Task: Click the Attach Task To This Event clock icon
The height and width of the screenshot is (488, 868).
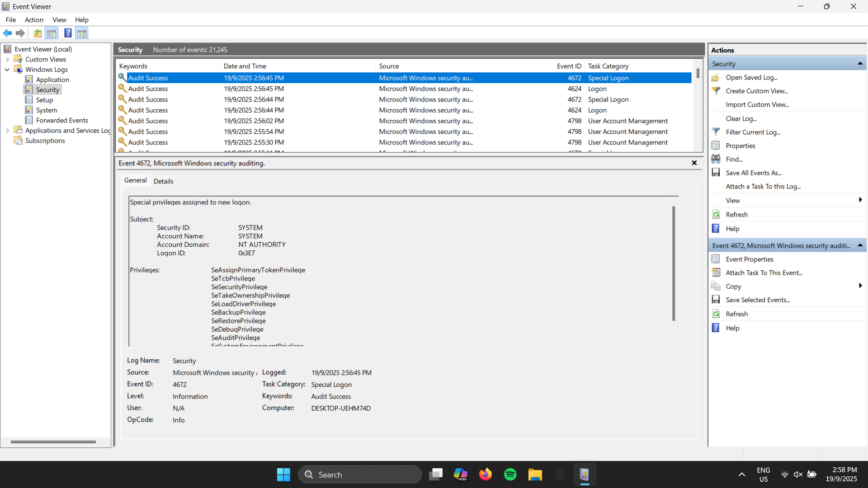Action: pos(716,272)
